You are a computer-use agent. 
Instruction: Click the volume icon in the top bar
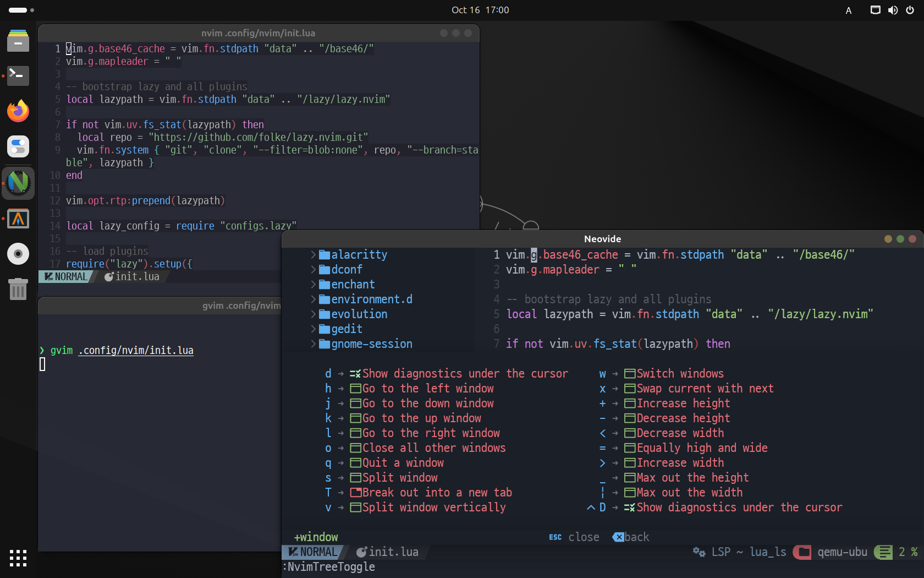893,10
